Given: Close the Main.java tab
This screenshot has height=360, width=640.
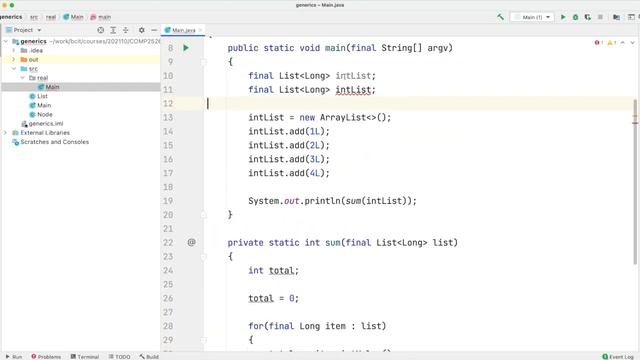Looking at the screenshot, I should click(200, 30).
